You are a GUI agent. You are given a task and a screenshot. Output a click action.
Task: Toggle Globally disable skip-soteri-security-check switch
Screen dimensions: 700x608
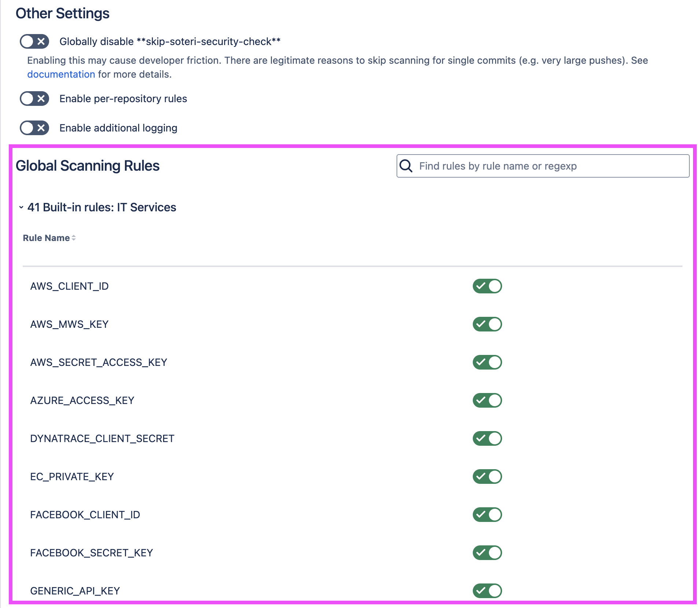click(x=34, y=41)
